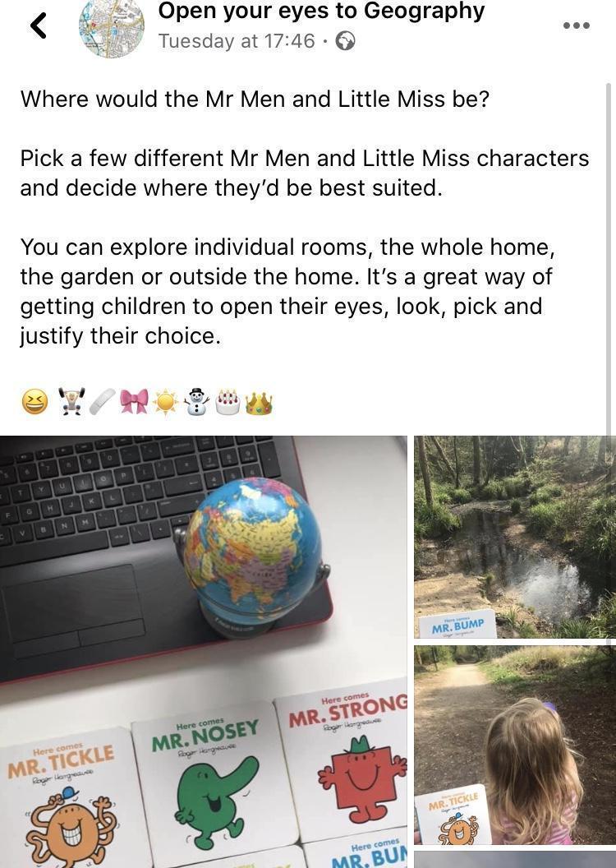The image size is (616, 868).
Task: Open the child holding Mr. Tickle photo
Action: (x=515, y=745)
